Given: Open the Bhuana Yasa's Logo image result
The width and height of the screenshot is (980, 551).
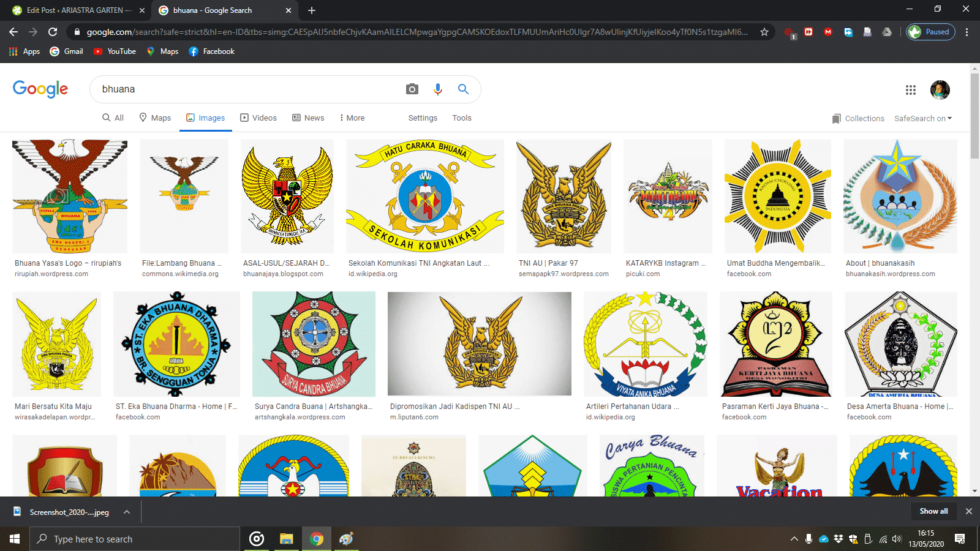Looking at the screenshot, I should [70, 196].
